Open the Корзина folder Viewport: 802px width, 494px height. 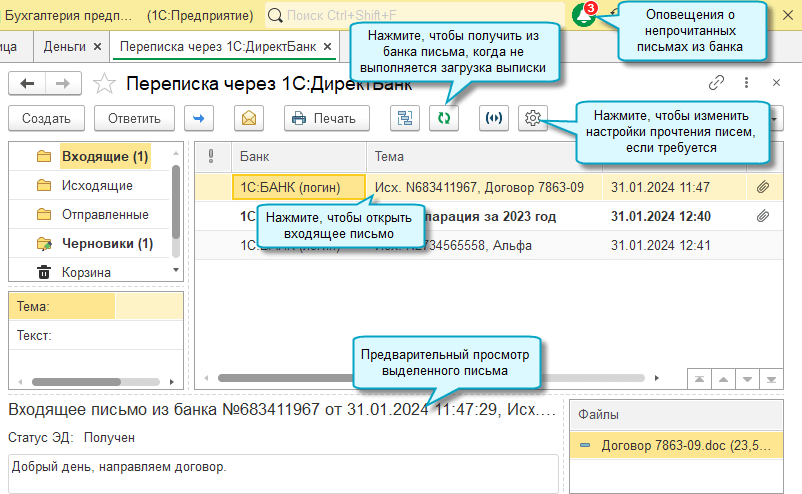86,272
